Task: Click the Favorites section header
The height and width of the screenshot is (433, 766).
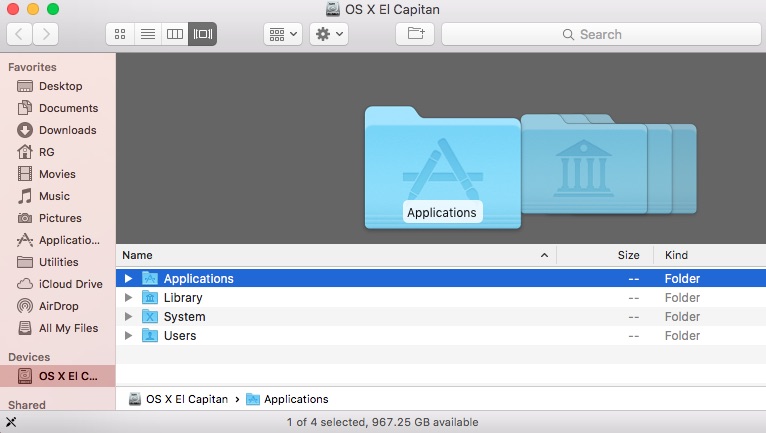Action: click(x=32, y=67)
